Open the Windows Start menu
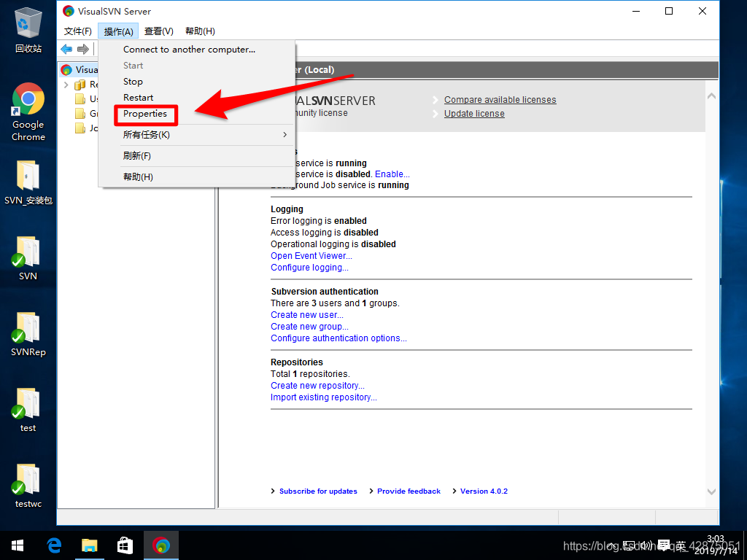 click(18, 545)
